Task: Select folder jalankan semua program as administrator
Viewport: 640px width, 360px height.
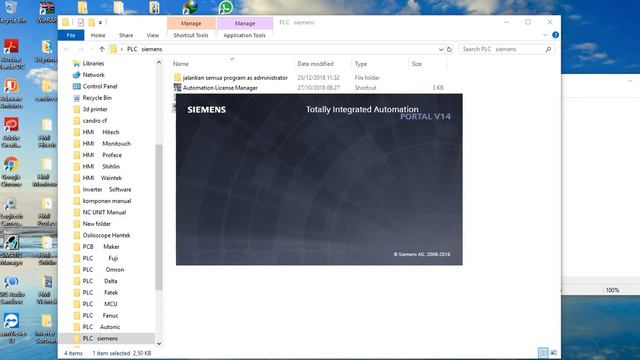Action: click(235, 78)
